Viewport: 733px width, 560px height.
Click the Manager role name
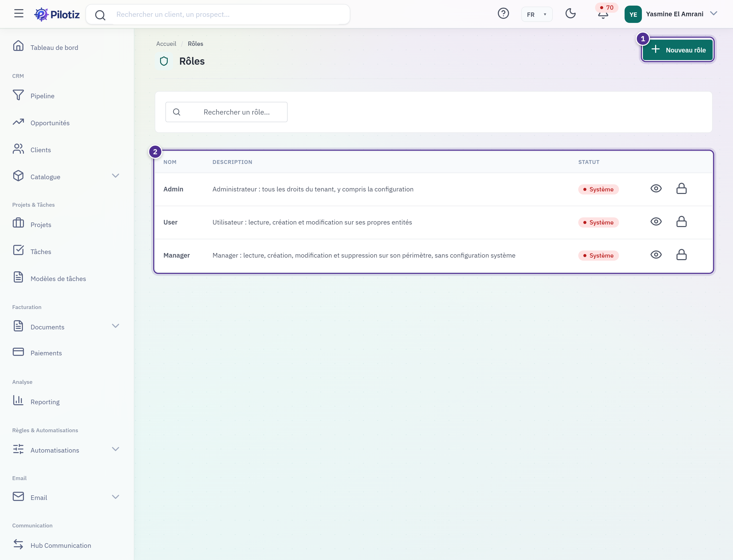coord(176,255)
